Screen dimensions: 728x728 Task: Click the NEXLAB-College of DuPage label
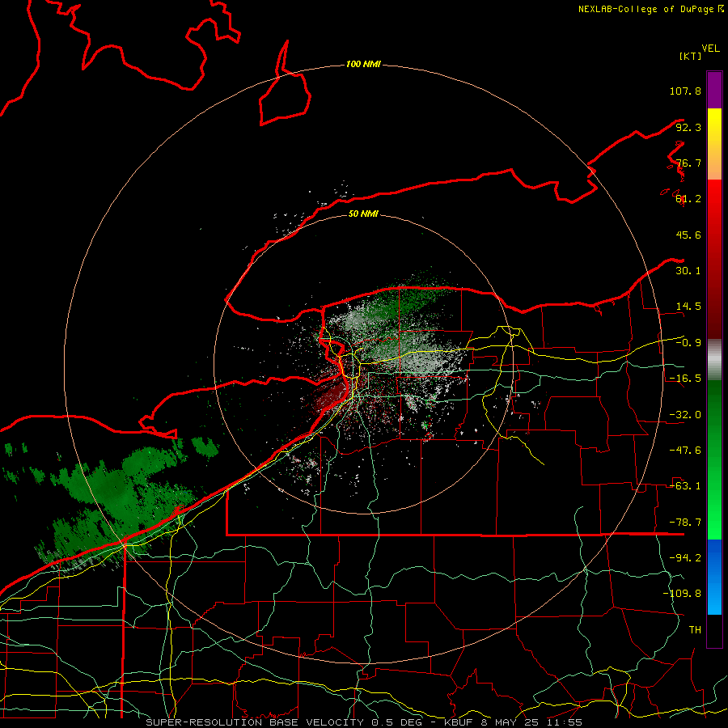(650, 9)
